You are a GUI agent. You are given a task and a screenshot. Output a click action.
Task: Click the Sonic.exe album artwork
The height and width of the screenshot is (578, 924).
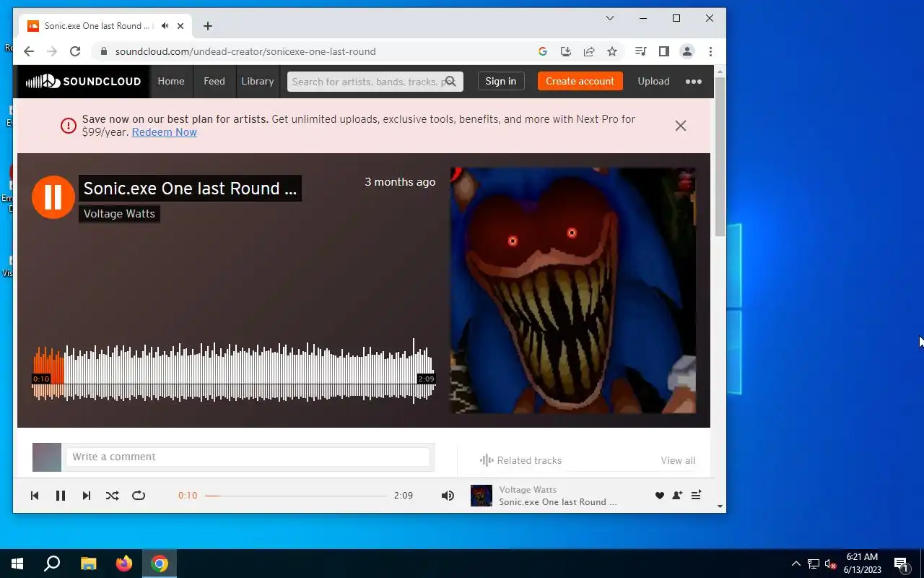(573, 290)
